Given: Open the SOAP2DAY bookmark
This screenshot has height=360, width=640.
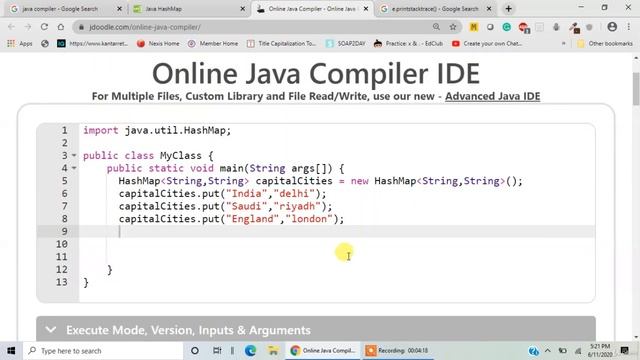Looking at the screenshot, I should click(346, 43).
